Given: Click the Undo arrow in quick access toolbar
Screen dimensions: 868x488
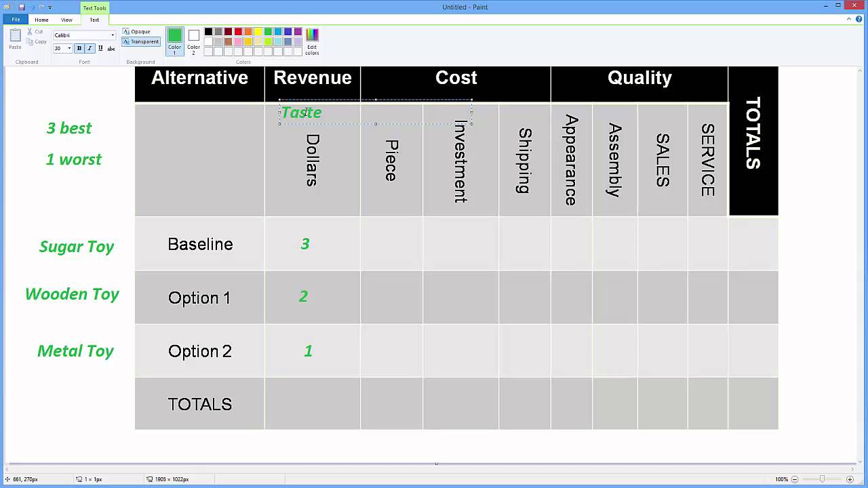Looking at the screenshot, I should (x=32, y=7).
